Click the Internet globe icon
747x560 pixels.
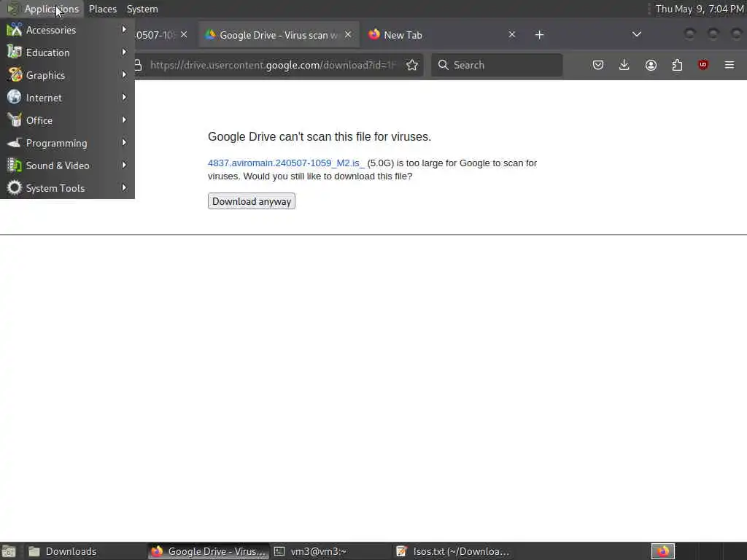tap(15, 97)
